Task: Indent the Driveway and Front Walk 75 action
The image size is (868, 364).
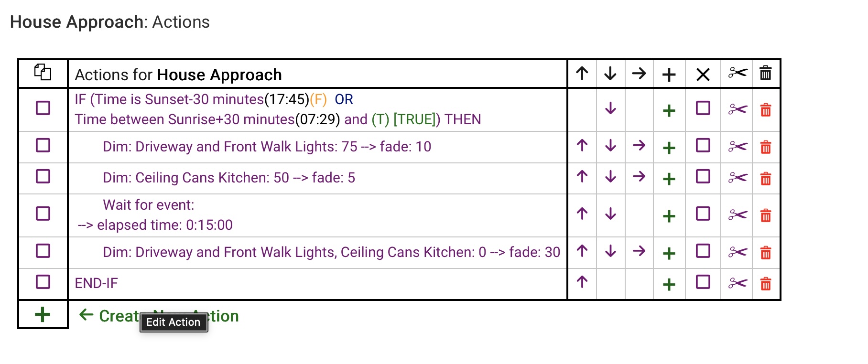Action: point(639,145)
